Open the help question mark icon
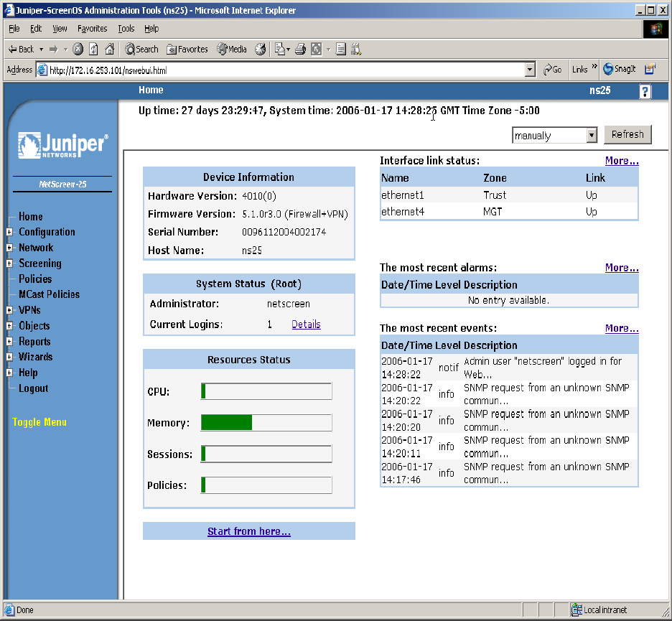672x621 pixels. click(x=645, y=91)
